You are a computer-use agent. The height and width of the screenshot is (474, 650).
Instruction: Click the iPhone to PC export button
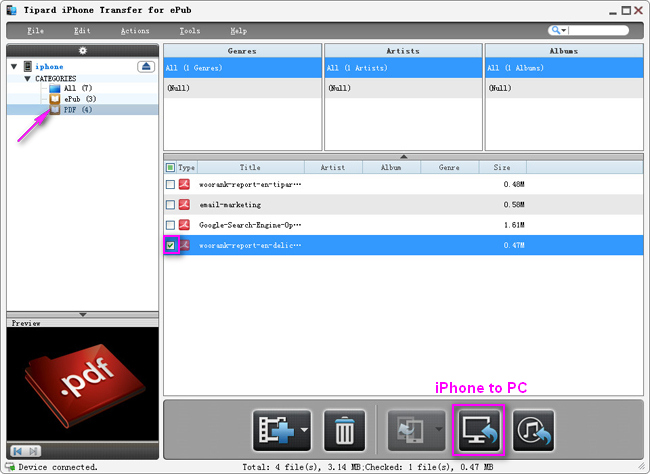(x=479, y=430)
